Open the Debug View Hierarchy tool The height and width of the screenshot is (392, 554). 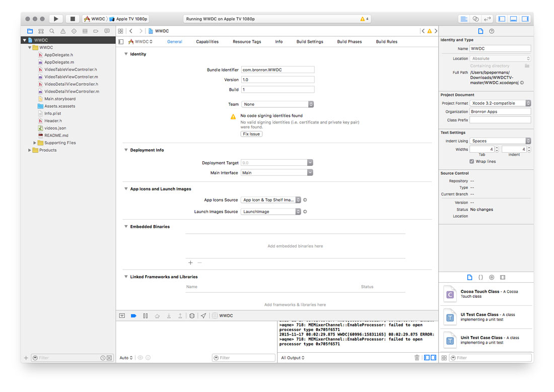tap(192, 315)
